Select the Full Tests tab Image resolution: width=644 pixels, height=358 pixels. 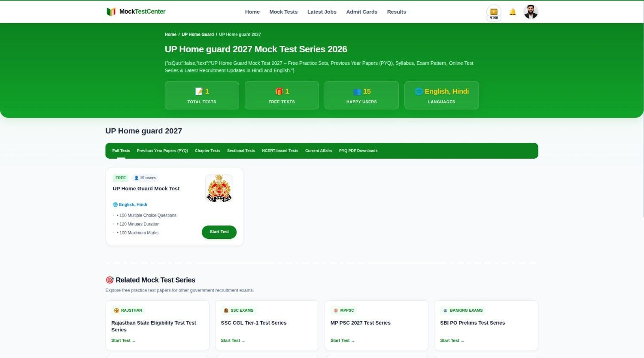point(121,150)
